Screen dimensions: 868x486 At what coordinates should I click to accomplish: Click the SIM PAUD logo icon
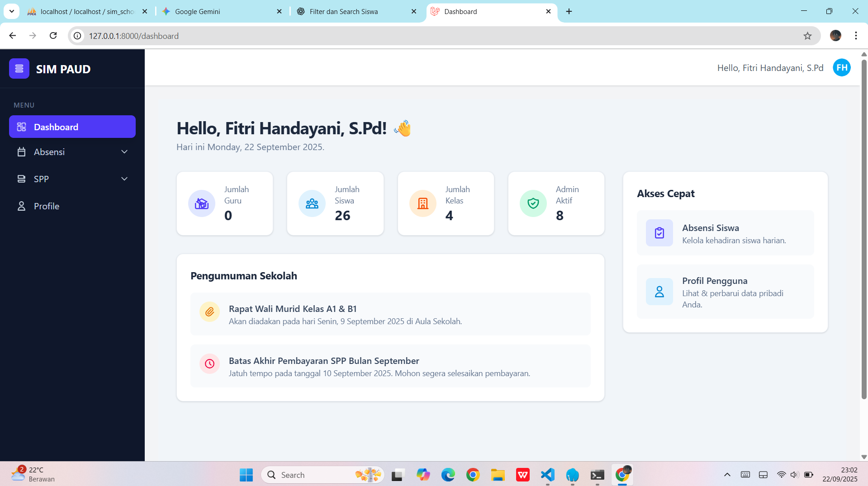[19, 69]
